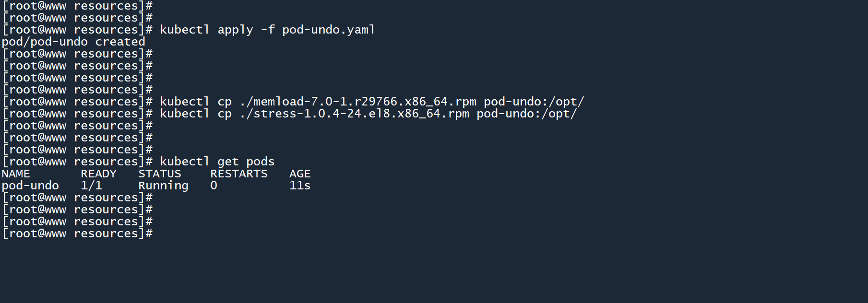
Task: Click the last prompt line at the bottom
Action: (77, 233)
